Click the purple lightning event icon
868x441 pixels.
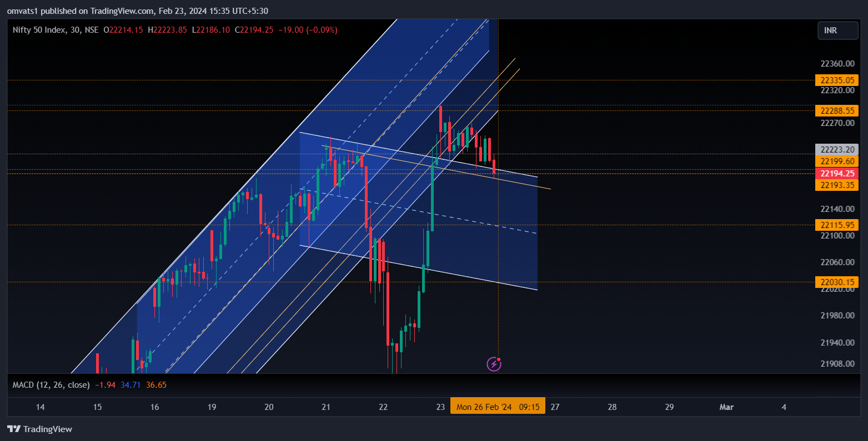coord(494,364)
